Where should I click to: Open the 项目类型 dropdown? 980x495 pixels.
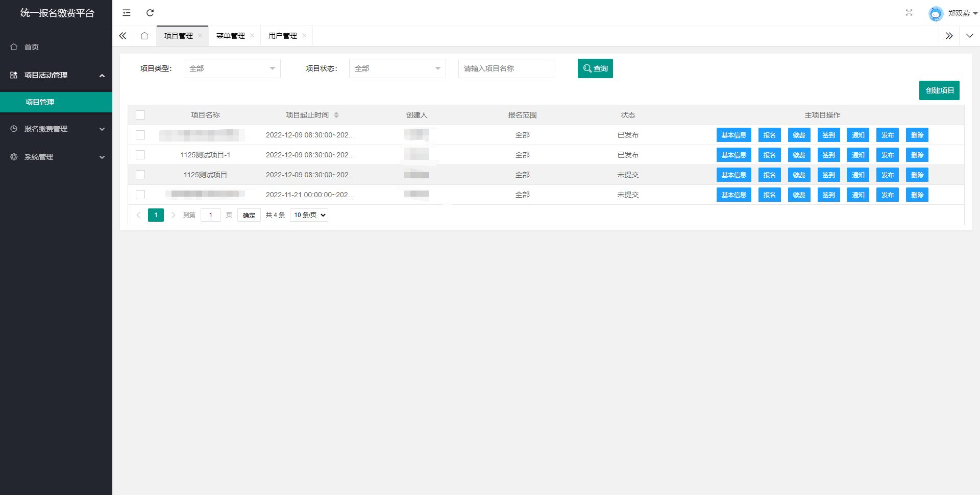click(x=232, y=68)
